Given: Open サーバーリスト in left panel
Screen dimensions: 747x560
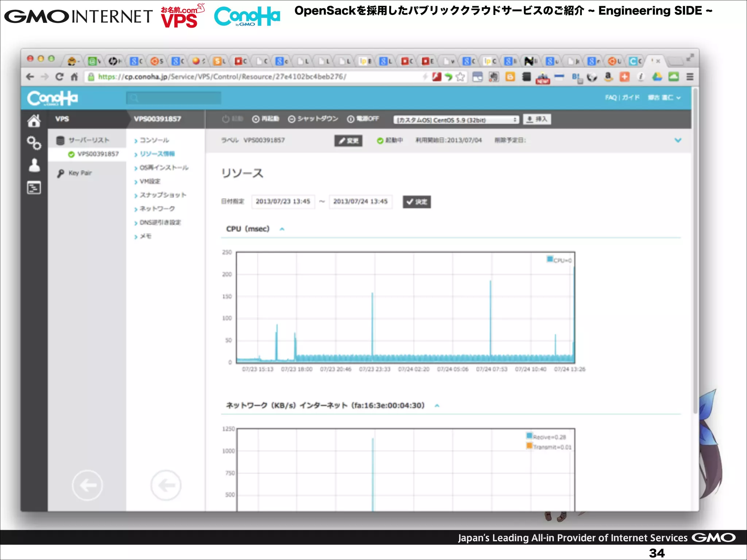Looking at the screenshot, I should click(89, 140).
